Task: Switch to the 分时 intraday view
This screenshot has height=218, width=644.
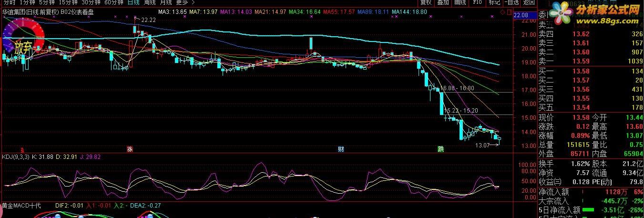Action: (9, 2)
